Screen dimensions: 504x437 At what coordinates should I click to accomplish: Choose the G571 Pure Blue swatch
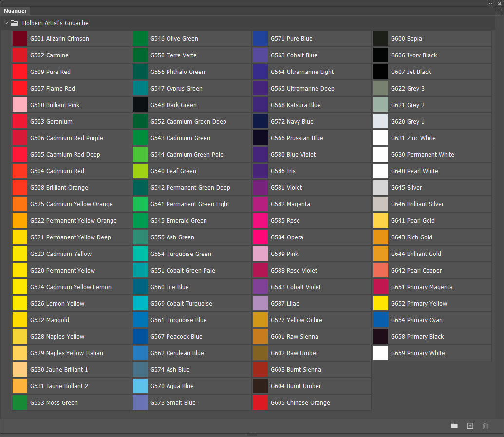coord(261,39)
